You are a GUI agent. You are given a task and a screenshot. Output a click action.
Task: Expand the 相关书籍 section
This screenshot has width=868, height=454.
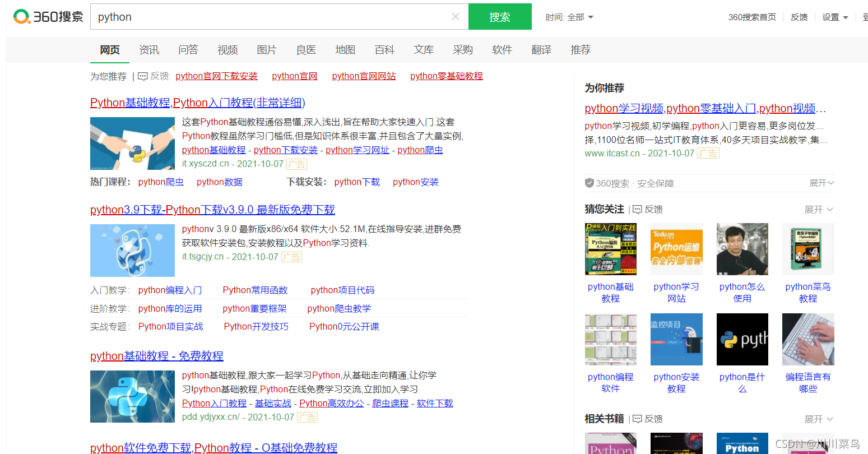click(x=819, y=419)
